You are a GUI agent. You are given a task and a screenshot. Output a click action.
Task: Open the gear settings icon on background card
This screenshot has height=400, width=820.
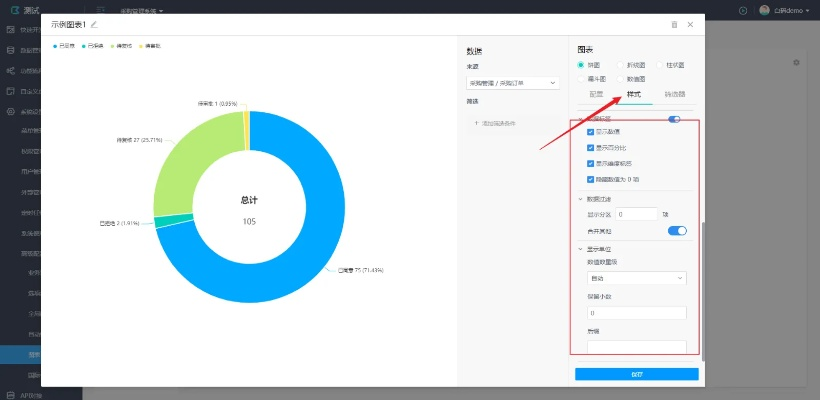click(x=796, y=62)
